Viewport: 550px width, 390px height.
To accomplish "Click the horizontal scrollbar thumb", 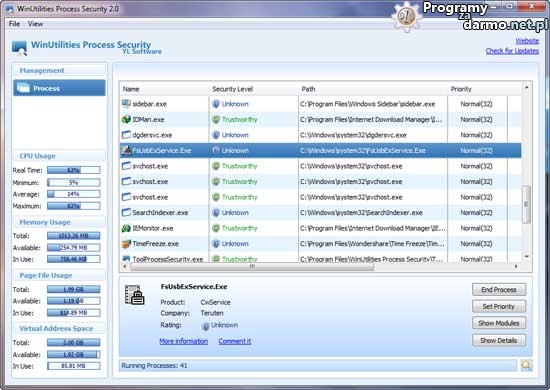I will click(252, 267).
